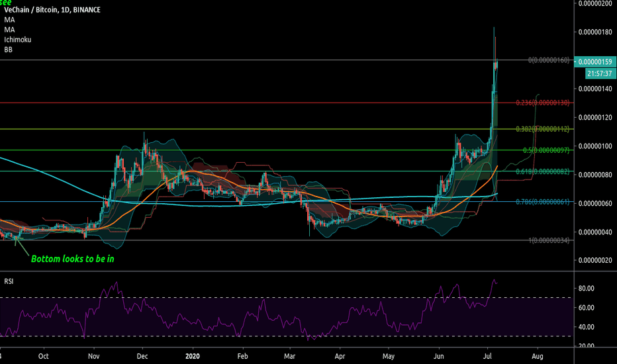Viewport: 617px width, 364px height.
Task: Click the Fib 0.786 level label
Action: tap(543, 202)
